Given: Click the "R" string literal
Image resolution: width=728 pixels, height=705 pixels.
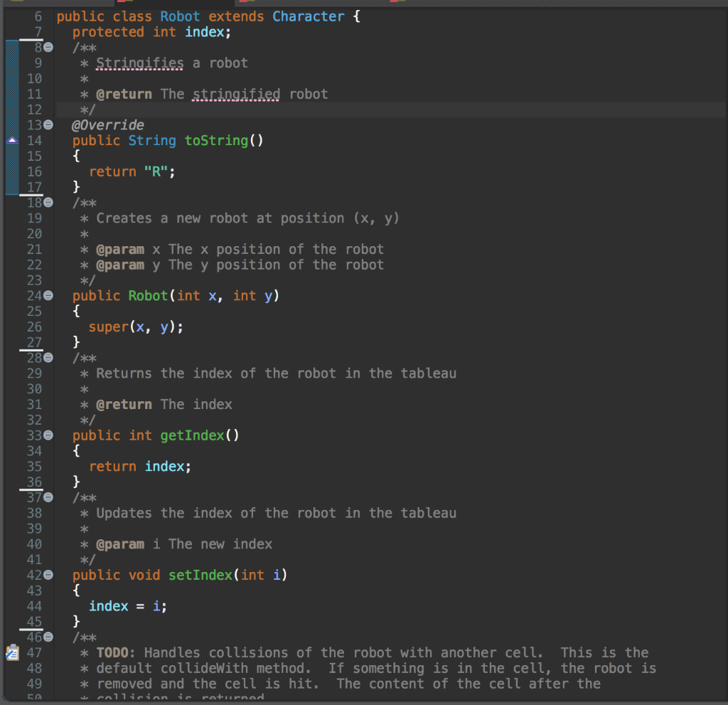Looking at the screenshot, I should [156, 172].
